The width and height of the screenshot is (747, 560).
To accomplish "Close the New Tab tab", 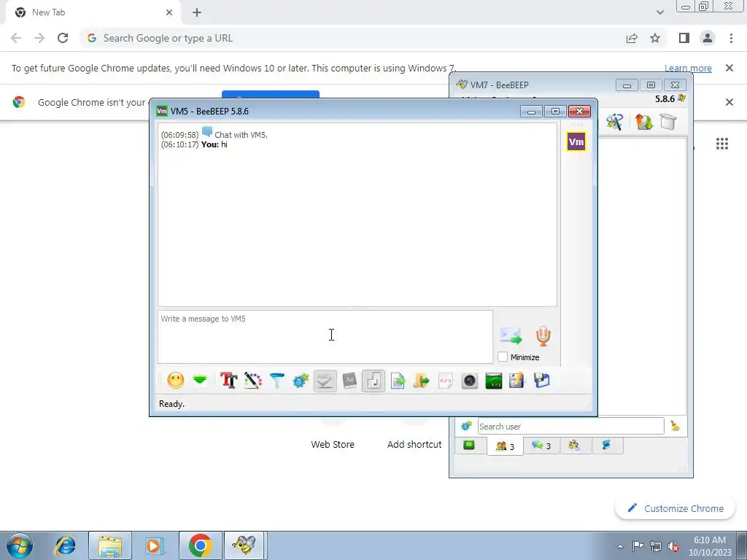I will point(169,12).
